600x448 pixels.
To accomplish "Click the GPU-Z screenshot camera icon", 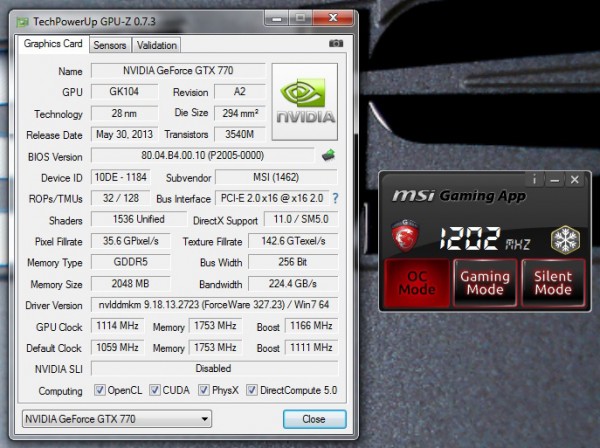I will point(336,43).
